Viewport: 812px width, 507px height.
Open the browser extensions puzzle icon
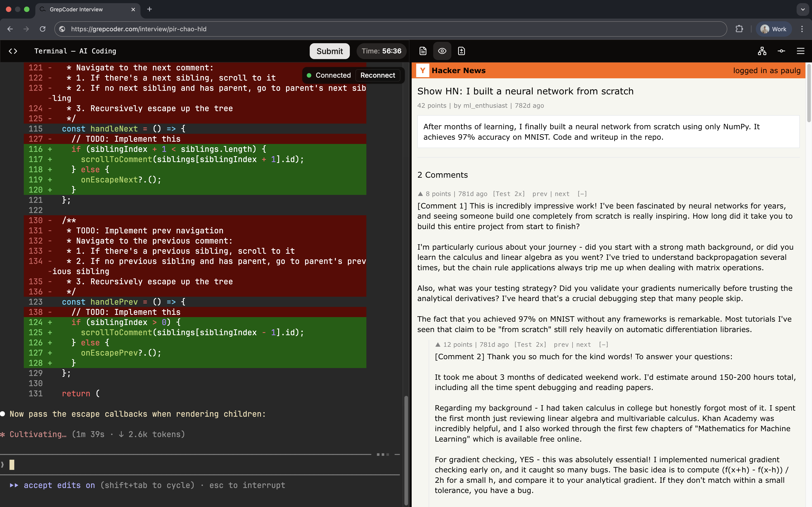739,29
